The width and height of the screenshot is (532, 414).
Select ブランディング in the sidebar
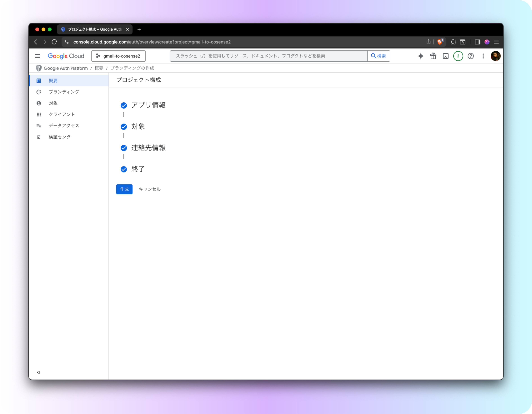coord(69,92)
